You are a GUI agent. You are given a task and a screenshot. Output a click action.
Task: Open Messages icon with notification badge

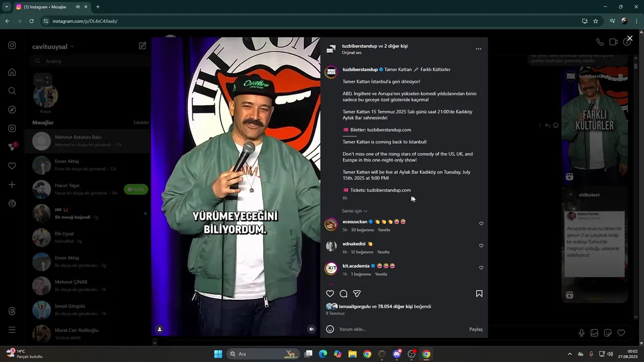(13, 147)
